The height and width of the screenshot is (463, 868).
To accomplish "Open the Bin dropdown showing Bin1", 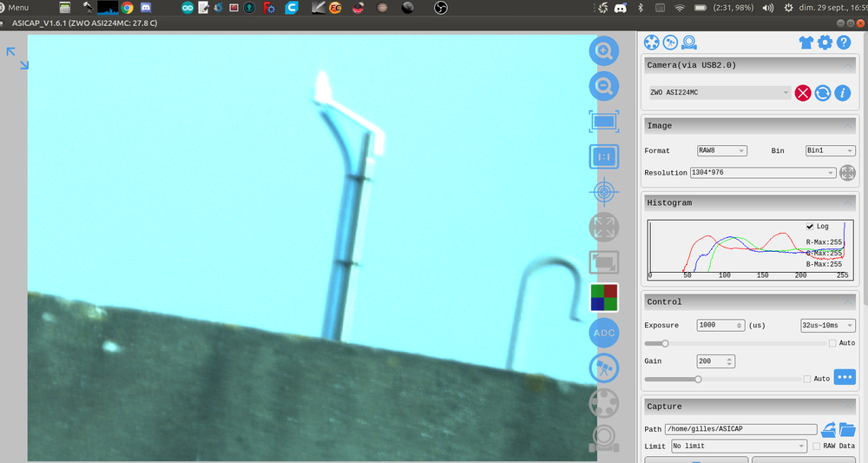I will (830, 150).
